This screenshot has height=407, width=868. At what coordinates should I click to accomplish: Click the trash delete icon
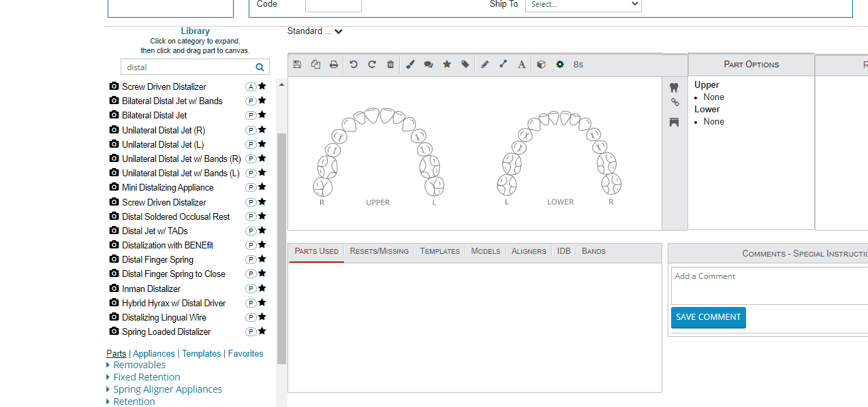pyautogui.click(x=390, y=65)
